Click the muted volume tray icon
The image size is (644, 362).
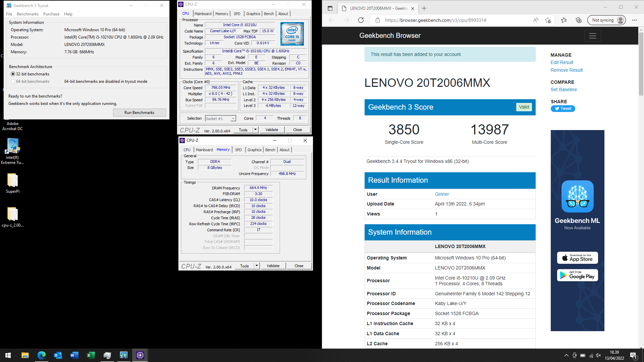tap(599, 355)
